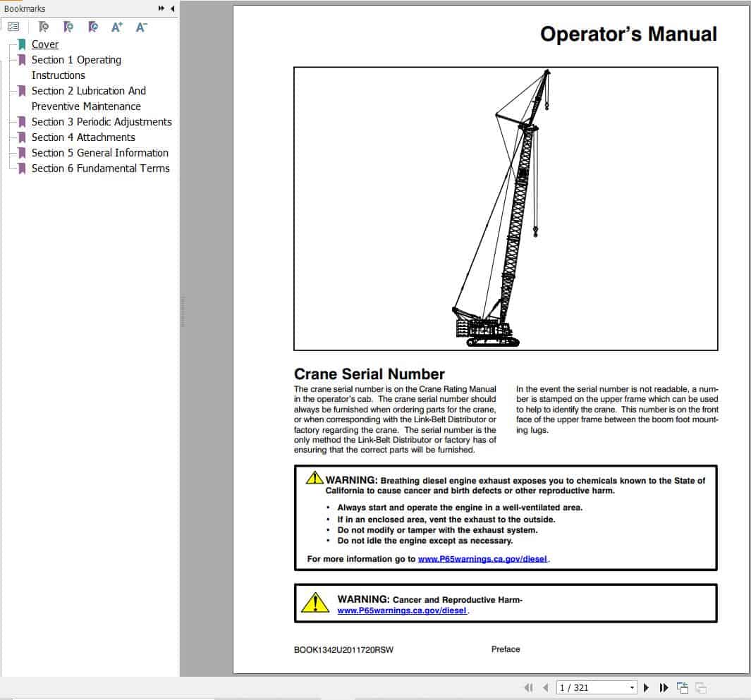Open the page number dropdown
The width and height of the screenshot is (751, 700).
pos(633,687)
